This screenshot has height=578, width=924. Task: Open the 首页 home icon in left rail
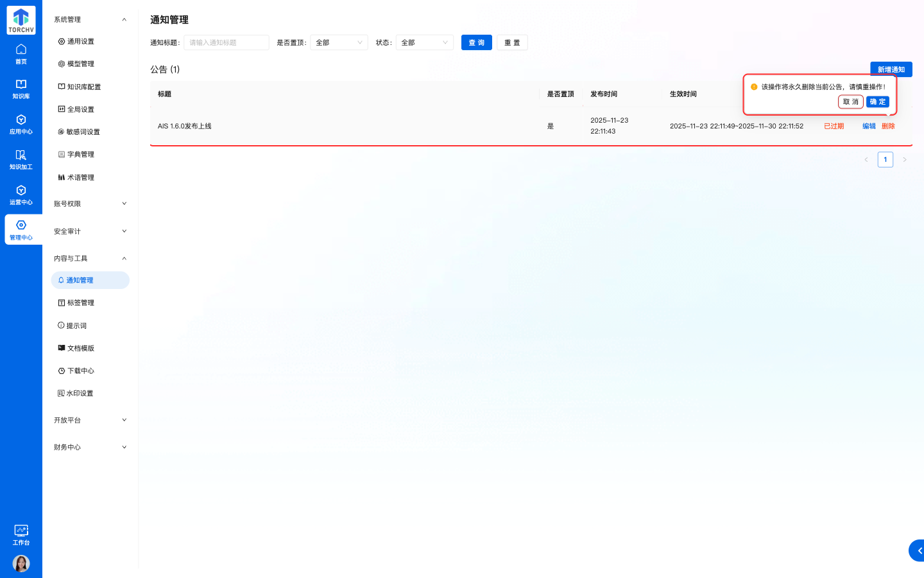[21, 54]
